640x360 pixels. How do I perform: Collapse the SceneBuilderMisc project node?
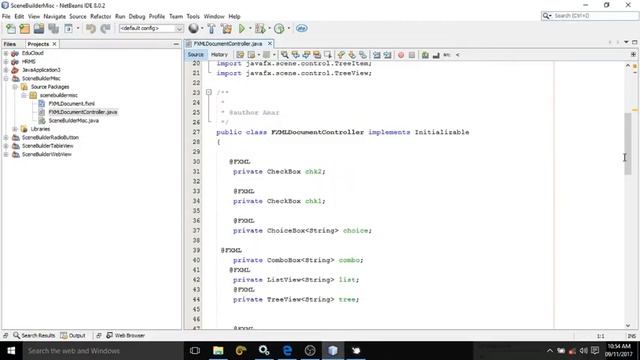[x=6, y=78]
